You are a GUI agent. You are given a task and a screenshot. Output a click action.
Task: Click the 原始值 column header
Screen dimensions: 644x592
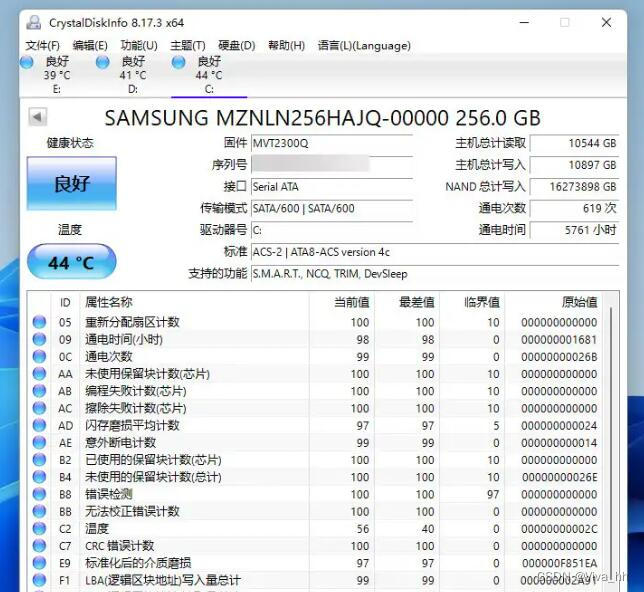pos(554,302)
